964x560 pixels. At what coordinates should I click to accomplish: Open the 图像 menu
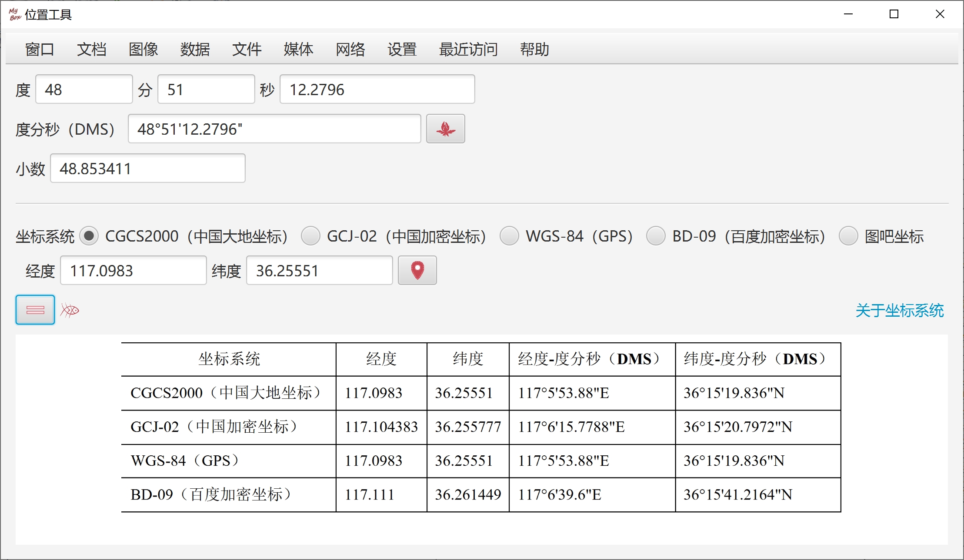(x=143, y=49)
